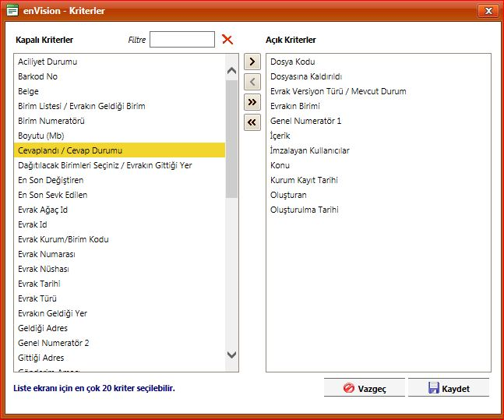Pick Evrak Türü from closed list
Viewport: 504px width, 420px height.
[x=119, y=298]
